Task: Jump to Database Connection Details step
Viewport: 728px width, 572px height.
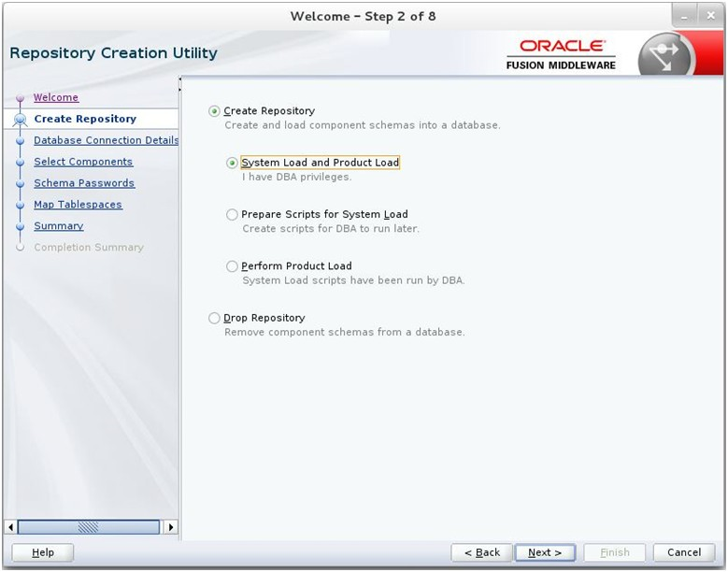Action: (x=106, y=140)
